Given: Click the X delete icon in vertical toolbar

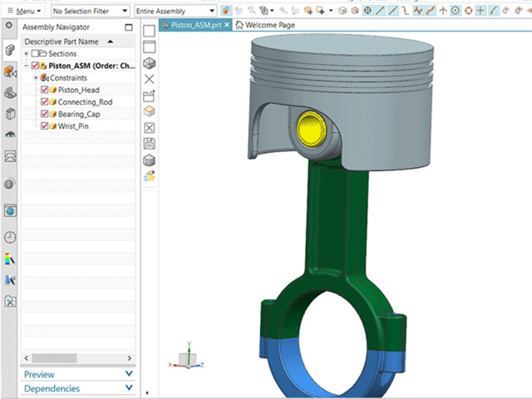Looking at the screenshot, I should 150,79.
